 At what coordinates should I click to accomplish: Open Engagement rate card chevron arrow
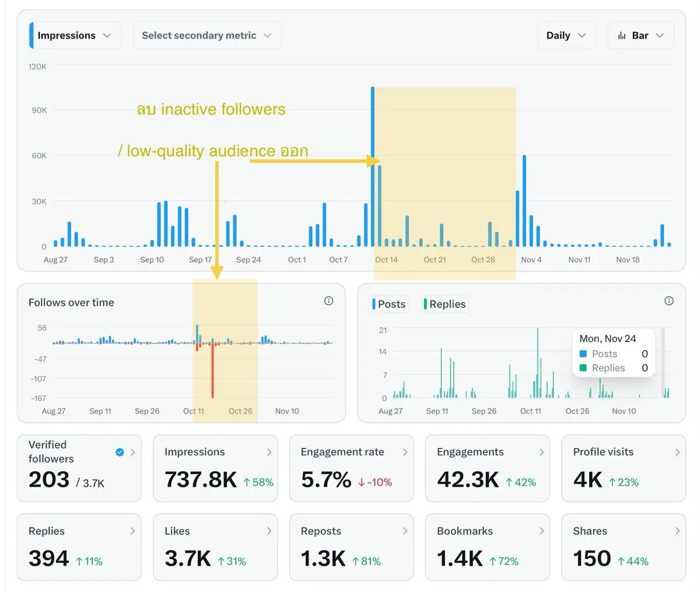tap(405, 452)
